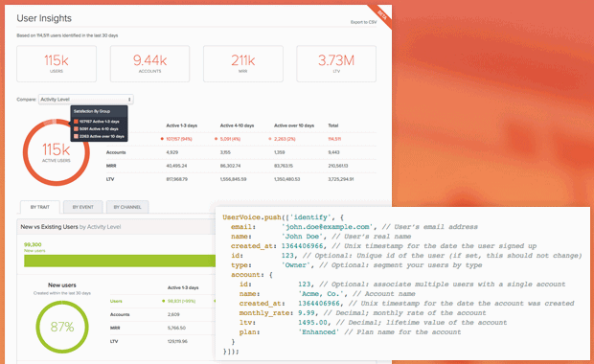
Task: Select the 115k USERS summary card
Action: pyautogui.click(x=57, y=63)
